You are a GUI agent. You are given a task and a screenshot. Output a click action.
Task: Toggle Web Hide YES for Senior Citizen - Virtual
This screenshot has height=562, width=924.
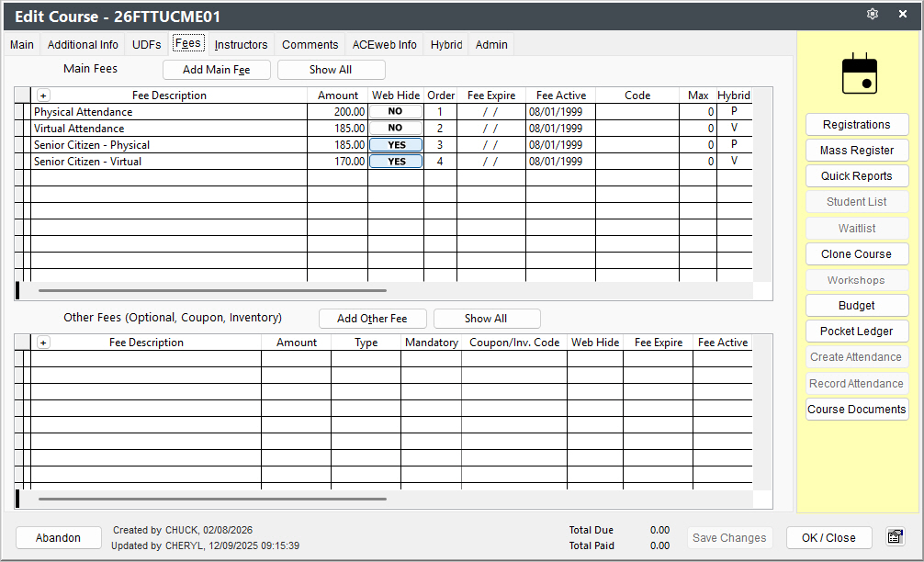[x=396, y=161]
